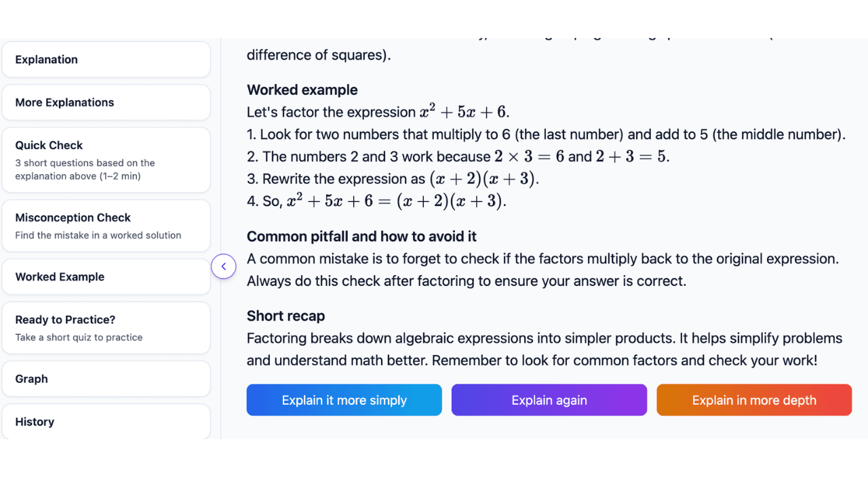Take the Ready to Practice quiz
The height and width of the screenshot is (488, 868).
click(x=106, y=327)
